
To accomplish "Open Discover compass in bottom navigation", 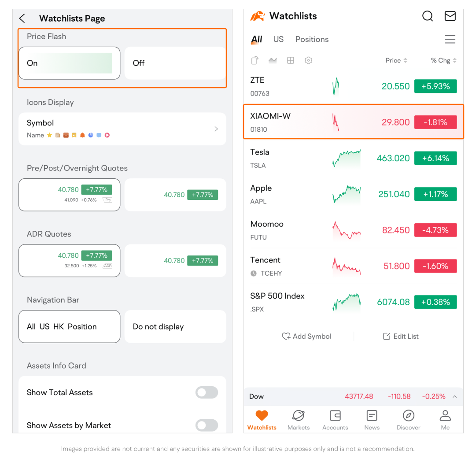I will pos(408,420).
